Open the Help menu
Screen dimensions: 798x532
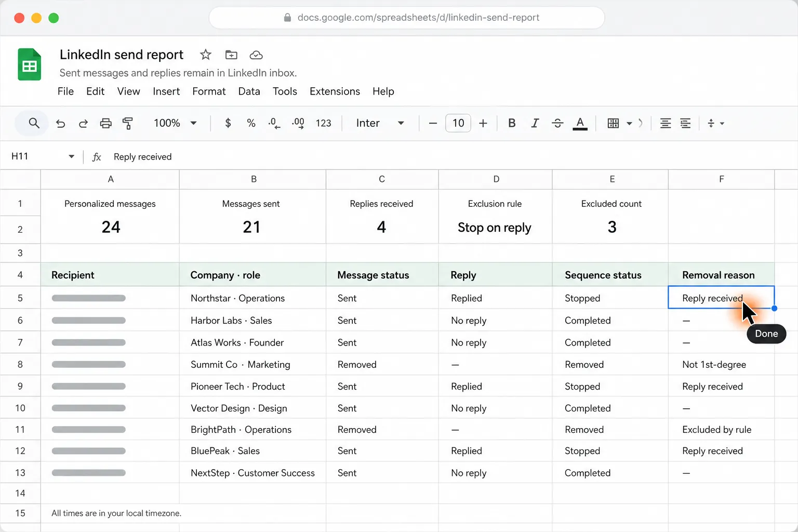383,91
